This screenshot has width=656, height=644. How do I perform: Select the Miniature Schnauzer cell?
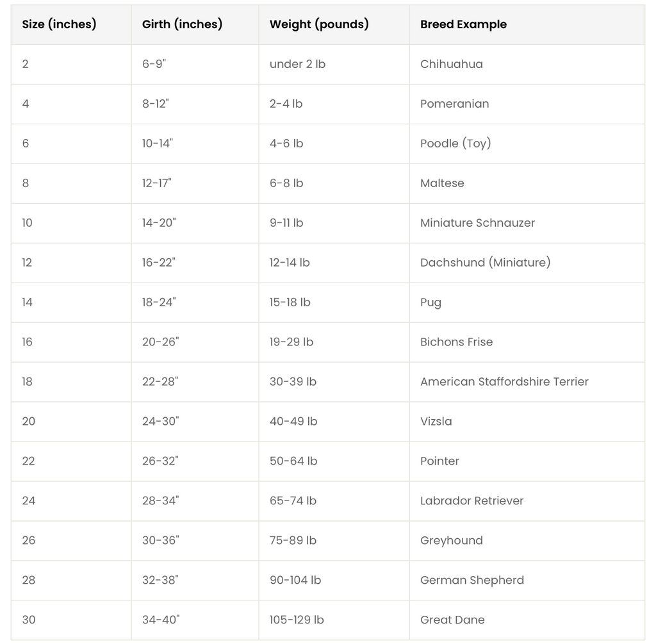point(527,223)
